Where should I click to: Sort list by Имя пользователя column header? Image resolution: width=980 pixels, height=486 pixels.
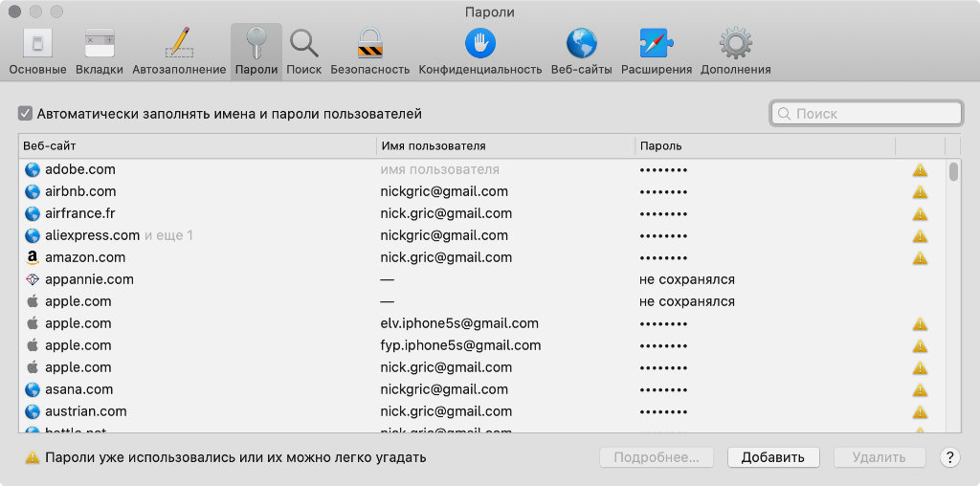pyautogui.click(x=504, y=145)
